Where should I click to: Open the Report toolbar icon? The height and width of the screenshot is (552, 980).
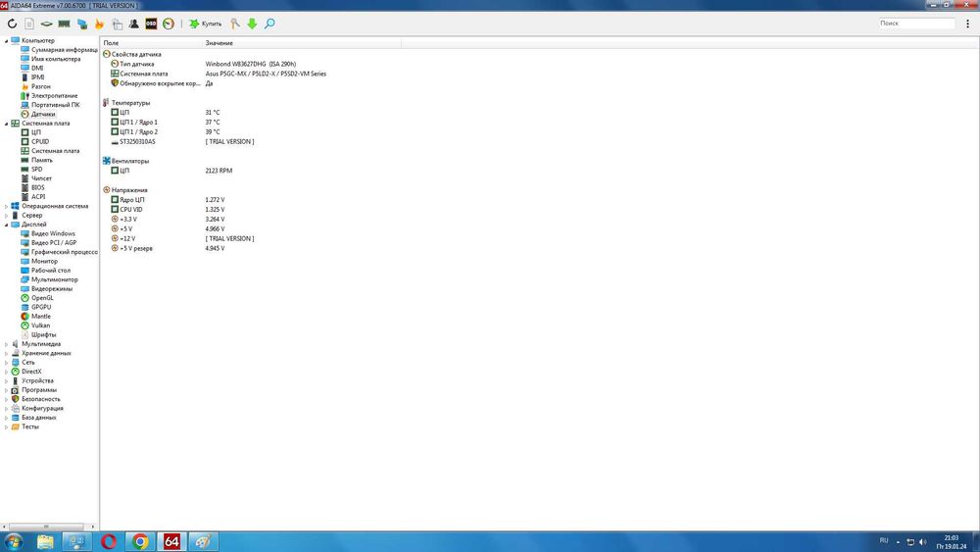tap(29, 24)
